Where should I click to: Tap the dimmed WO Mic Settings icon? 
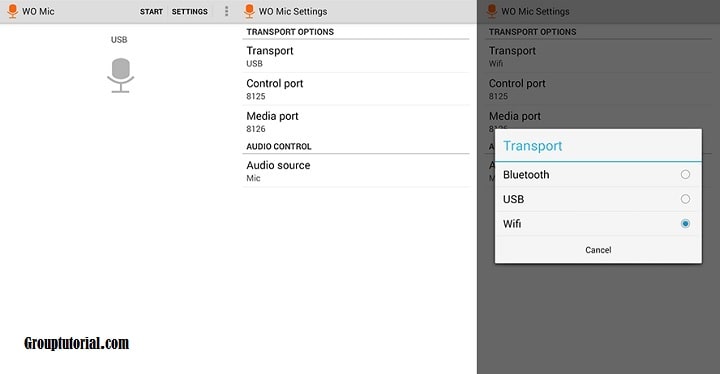pyautogui.click(x=492, y=11)
